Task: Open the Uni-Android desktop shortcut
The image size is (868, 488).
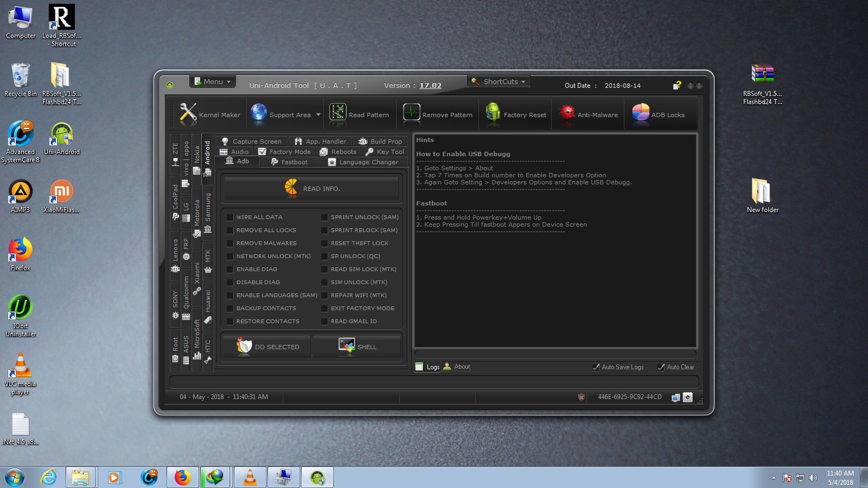Action: pyautogui.click(x=62, y=138)
